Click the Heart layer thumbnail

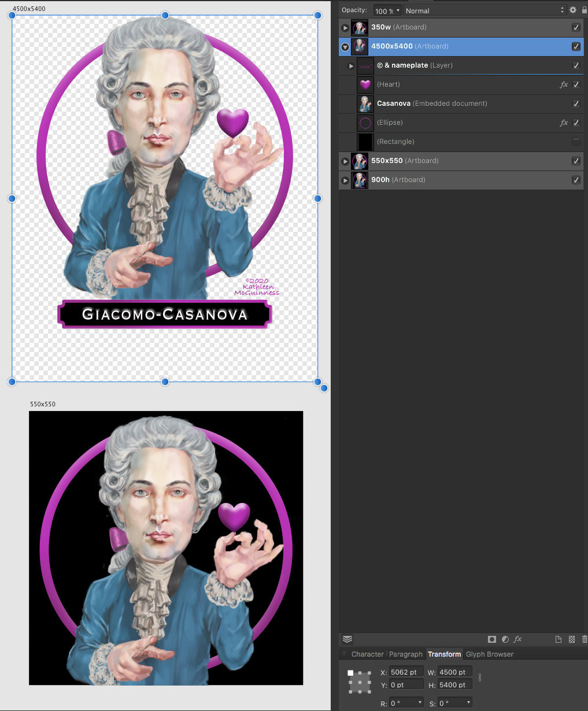pos(365,84)
